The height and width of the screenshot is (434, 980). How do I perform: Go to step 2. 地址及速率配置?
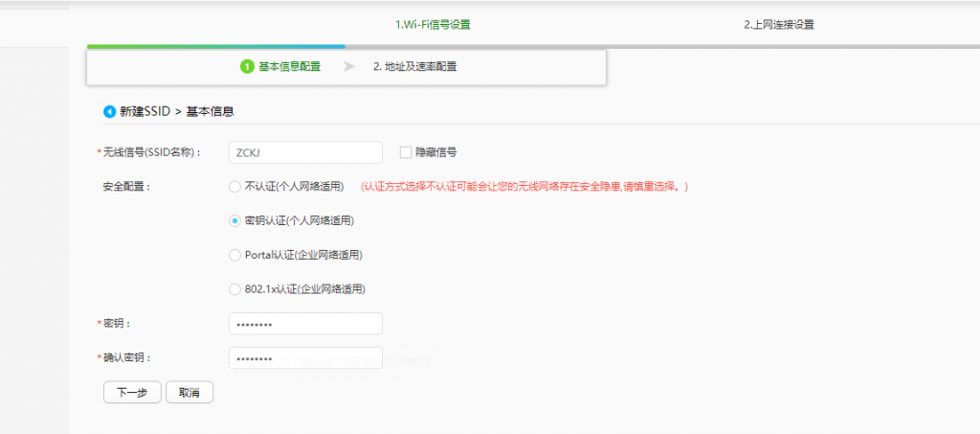pos(414,66)
